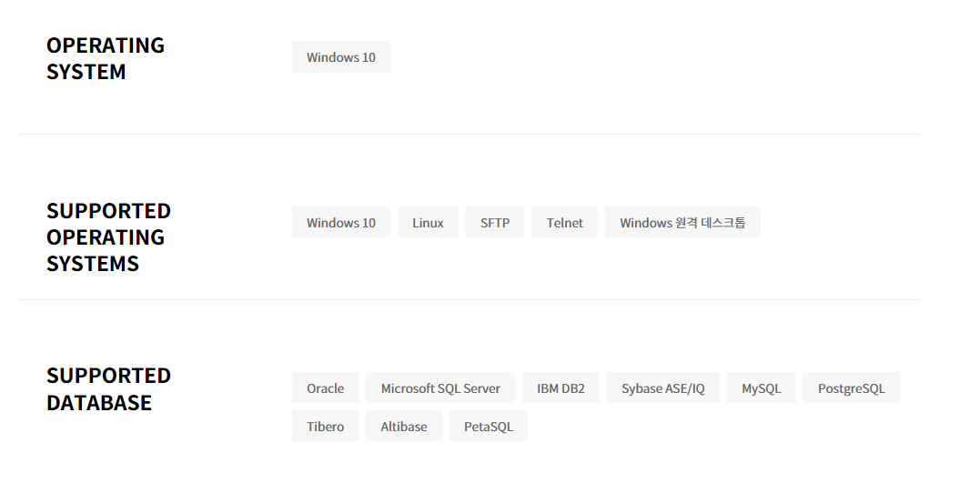Screen dimensions: 980x493
Task: Click the Windows 원격 데스크톱 tag
Action: (x=682, y=223)
